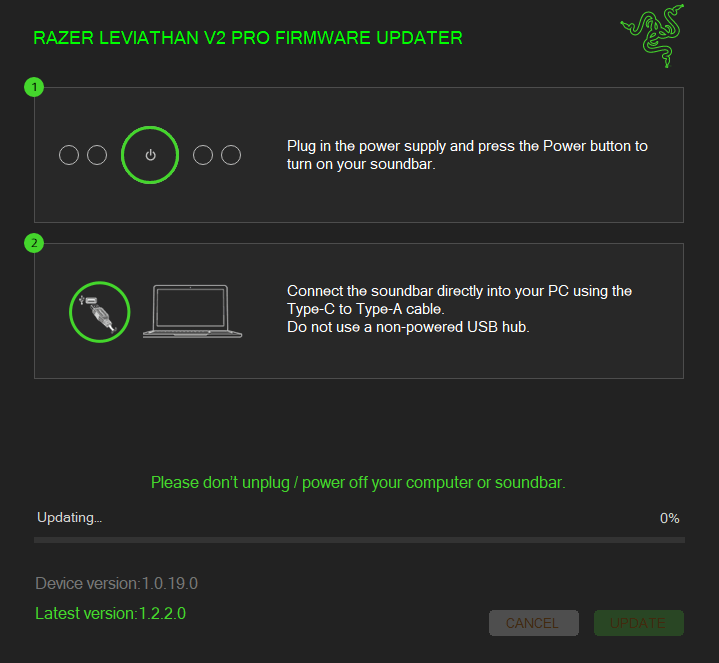Click the far-right small soundbar circle
Viewport: 719px width, 663px height.
click(x=231, y=155)
